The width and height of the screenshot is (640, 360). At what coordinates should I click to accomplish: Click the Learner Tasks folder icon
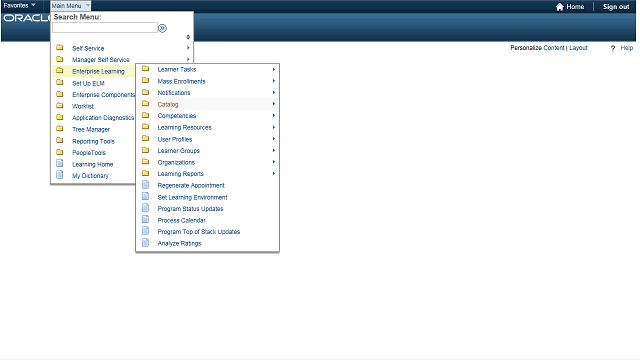tap(145, 69)
